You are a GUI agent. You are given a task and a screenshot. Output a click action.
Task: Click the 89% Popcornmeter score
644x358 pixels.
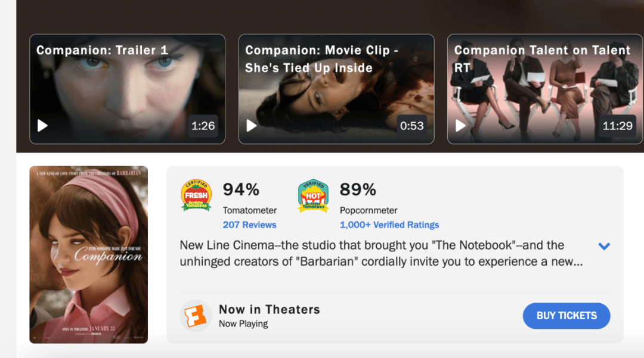click(358, 190)
